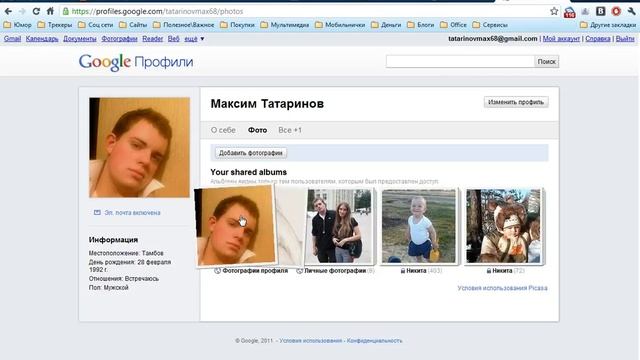Open the Соц сети bookmarks folder
640x360 pixels.
[x=96, y=25]
